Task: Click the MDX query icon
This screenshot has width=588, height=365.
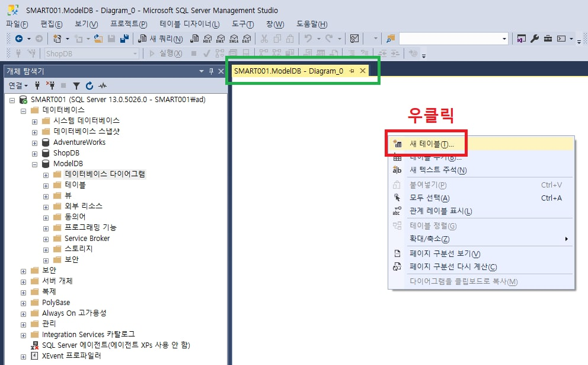Action: point(207,39)
